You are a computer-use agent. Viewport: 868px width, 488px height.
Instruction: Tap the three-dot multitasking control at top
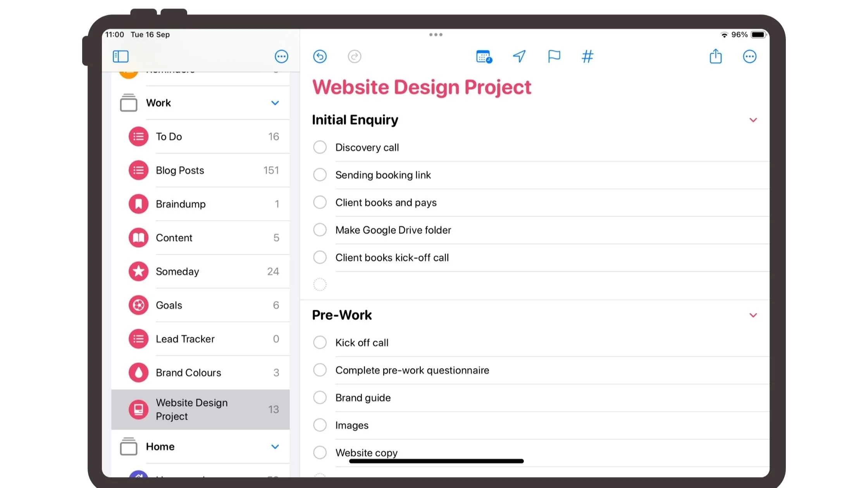[436, 35]
